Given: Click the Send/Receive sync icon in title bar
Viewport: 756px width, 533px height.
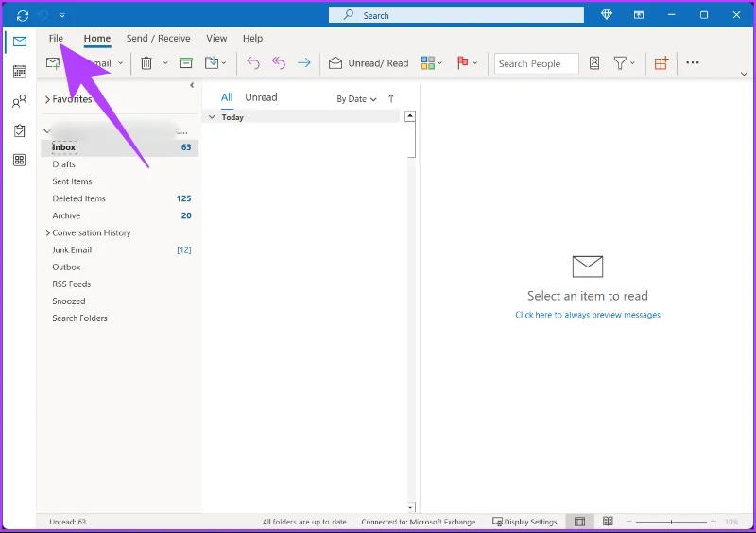Looking at the screenshot, I should point(22,15).
